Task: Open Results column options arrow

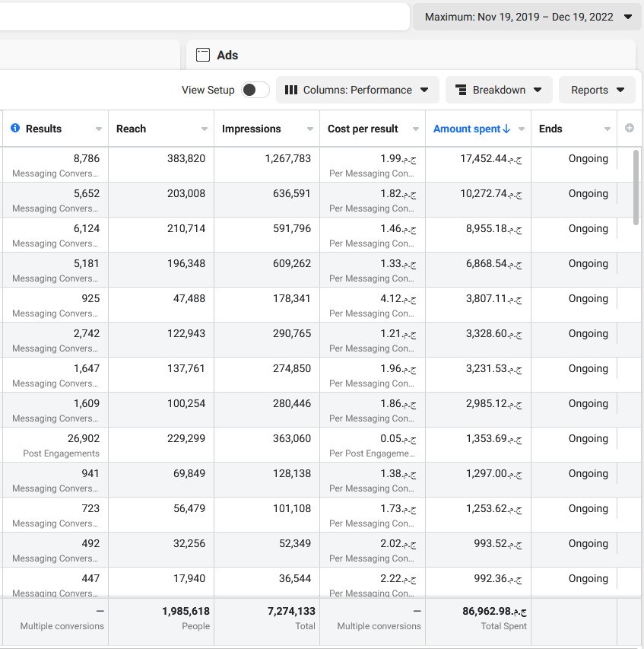Action: pos(98,129)
